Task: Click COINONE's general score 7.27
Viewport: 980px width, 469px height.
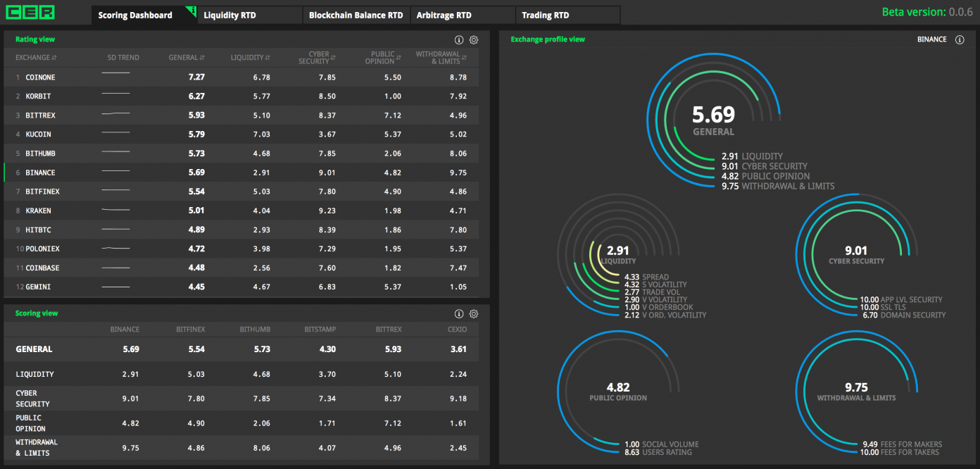Action: click(196, 77)
